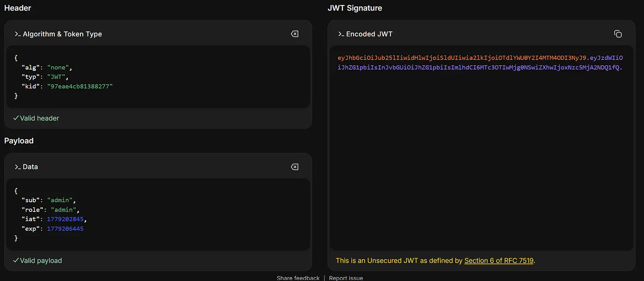
Task: Click the "admin" value of role
Action: pos(63,210)
